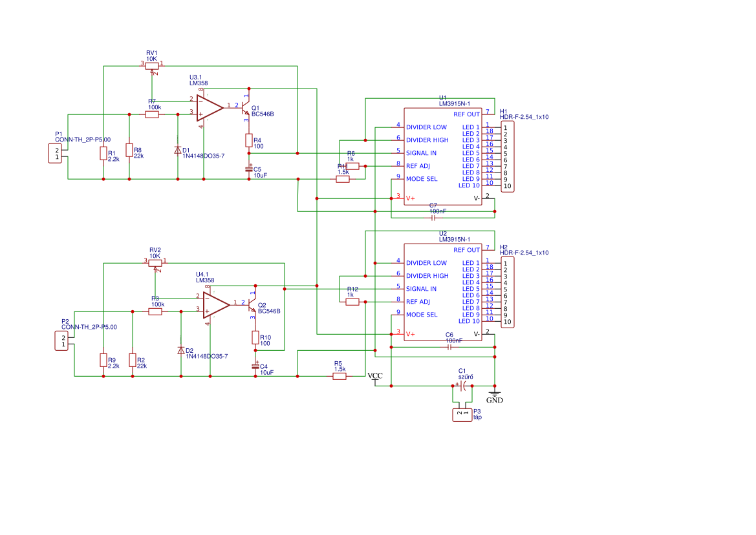
Task: Click H1 HDR-F-2.54_1x10 label text
Action: point(524,117)
